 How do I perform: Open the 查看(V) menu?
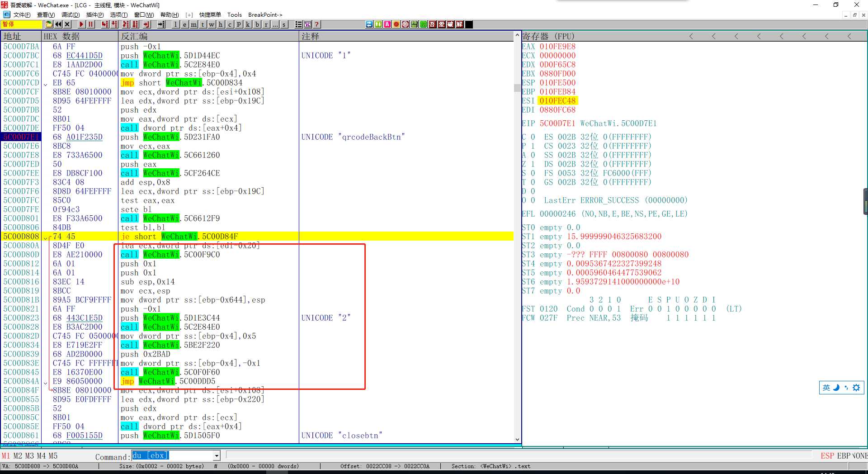pos(46,15)
